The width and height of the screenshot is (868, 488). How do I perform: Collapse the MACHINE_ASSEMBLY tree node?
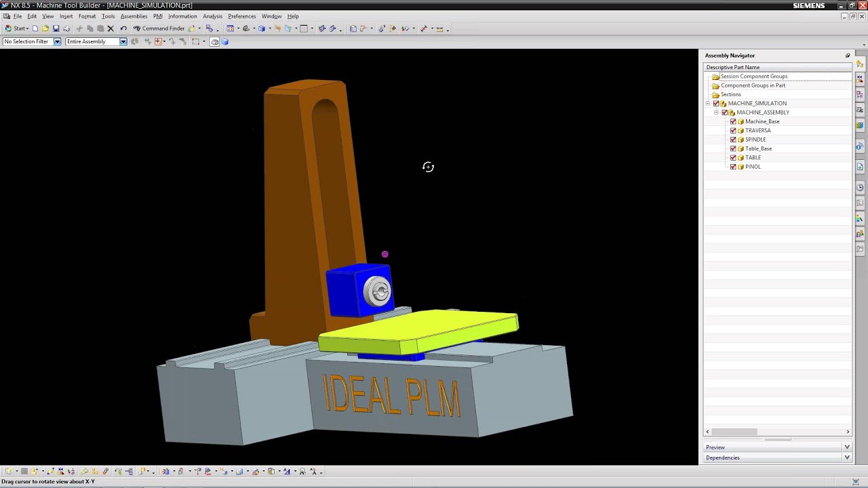[716, 113]
